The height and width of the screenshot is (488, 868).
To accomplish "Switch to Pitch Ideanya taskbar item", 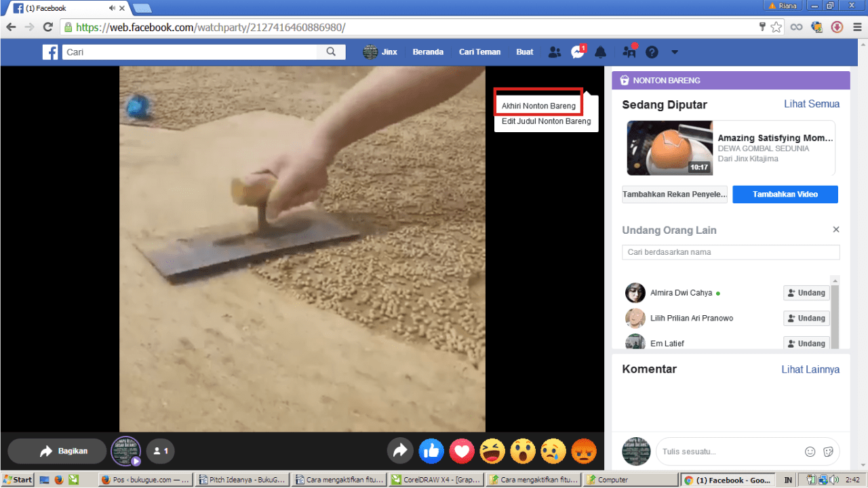I will (x=242, y=480).
